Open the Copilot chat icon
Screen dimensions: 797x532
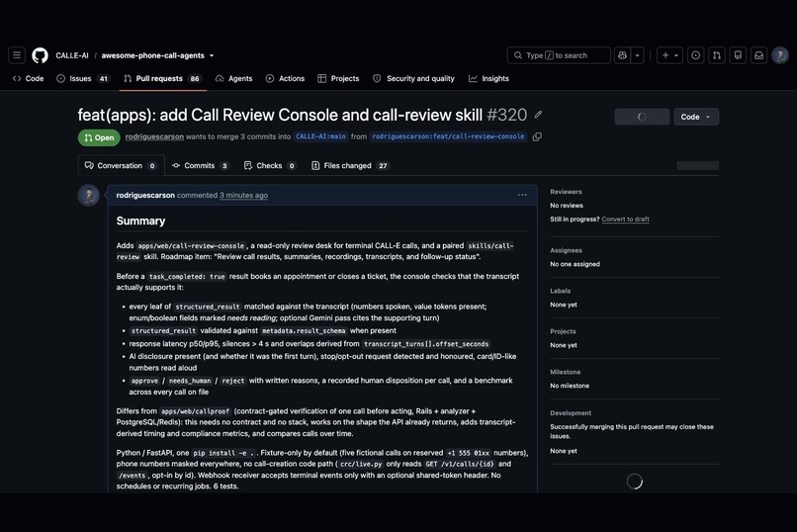(x=622, y=55)
